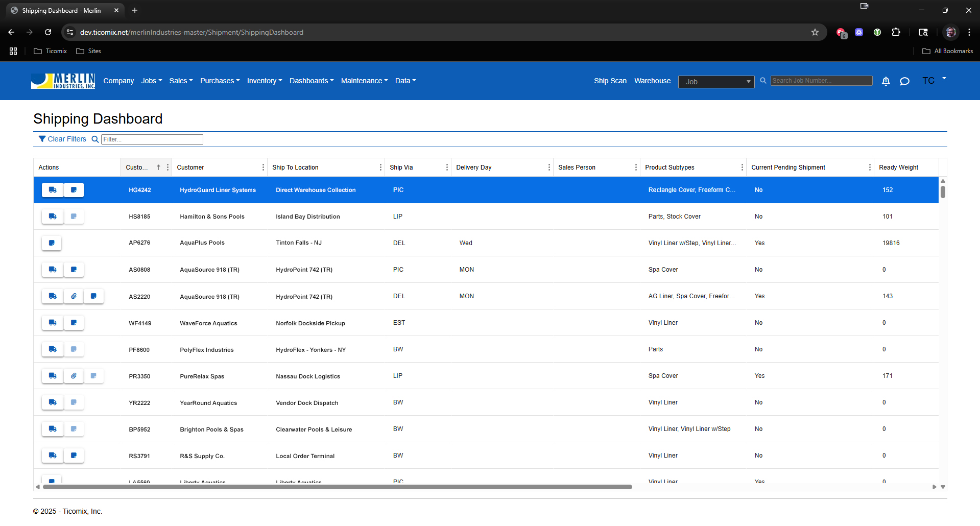The width and height of the screenshot is (980, 526).
Task: Open the Dashboards menu
Action: pos(311,81)
